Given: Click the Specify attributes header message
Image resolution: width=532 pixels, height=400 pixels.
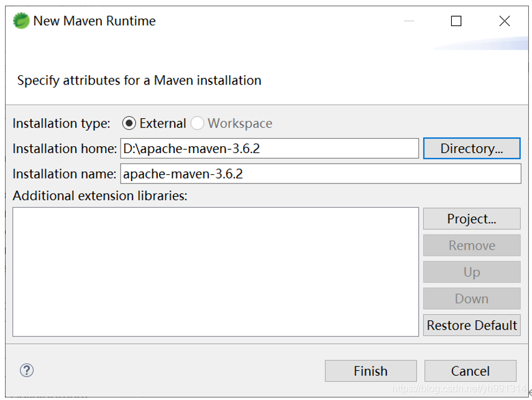Looking at the screenshot, I should pos(139,80).
